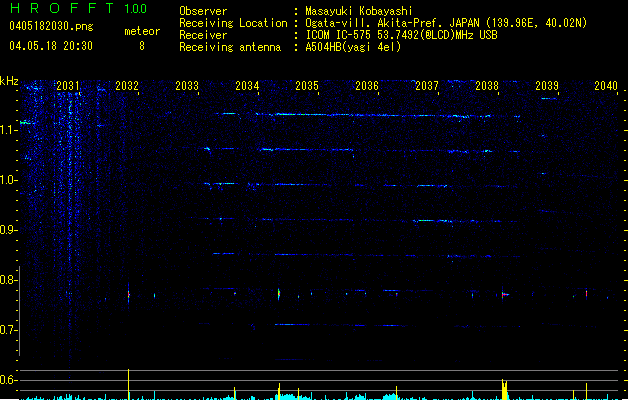This screenshot has height=400, width=629.
Task: Click the 1.0 kHz axis label
Action: [8, 180]
